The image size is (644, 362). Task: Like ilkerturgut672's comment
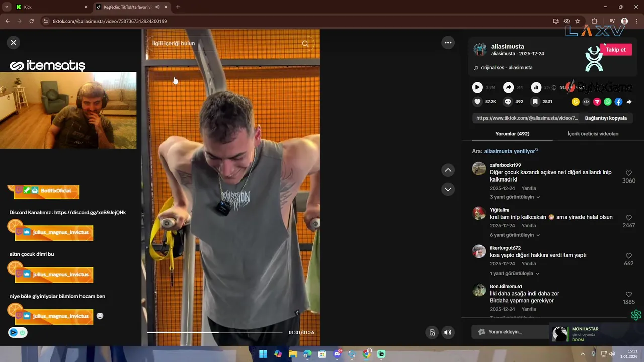628,256
